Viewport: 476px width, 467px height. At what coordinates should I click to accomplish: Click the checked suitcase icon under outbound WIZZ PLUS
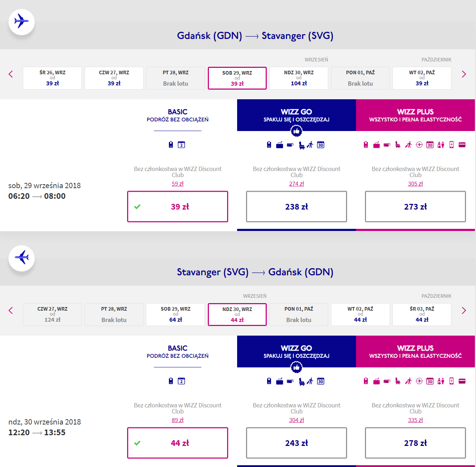point(376,145)
